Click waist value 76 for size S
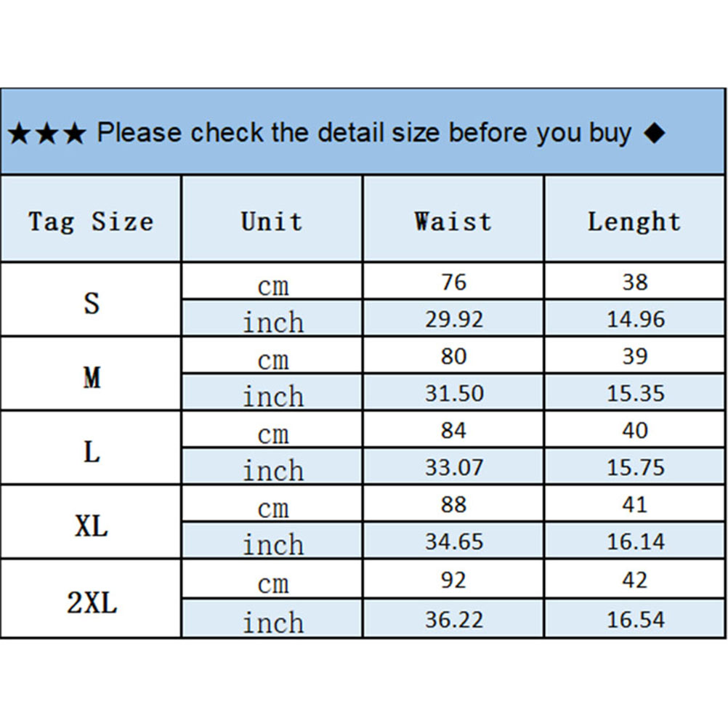 (x=453, y=282)
